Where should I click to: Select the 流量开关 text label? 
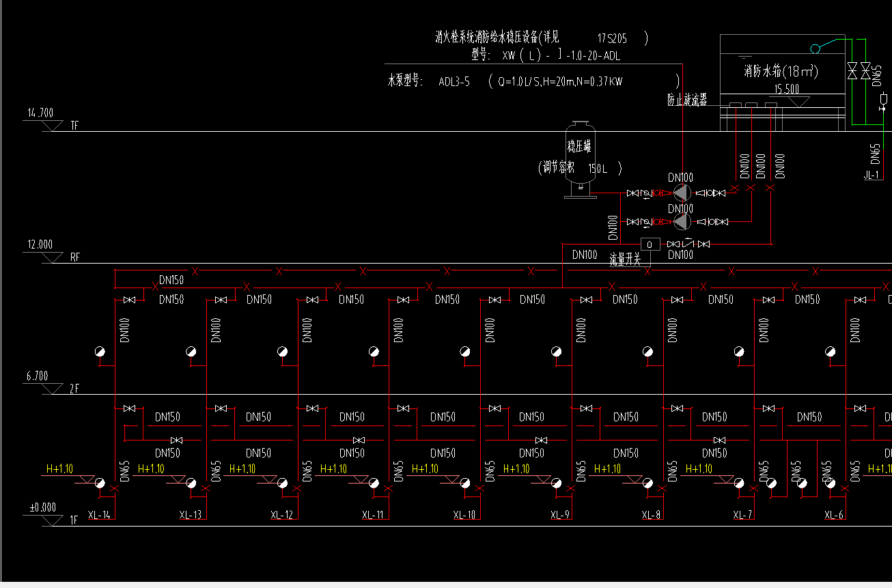(625, 259)
